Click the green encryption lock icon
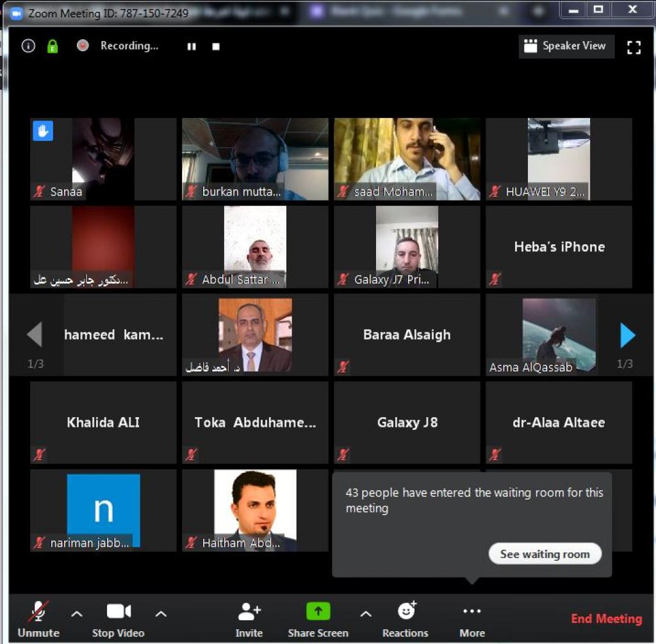Image resolution: width=656 pixels, height=644 pixels. coord(53,46)
